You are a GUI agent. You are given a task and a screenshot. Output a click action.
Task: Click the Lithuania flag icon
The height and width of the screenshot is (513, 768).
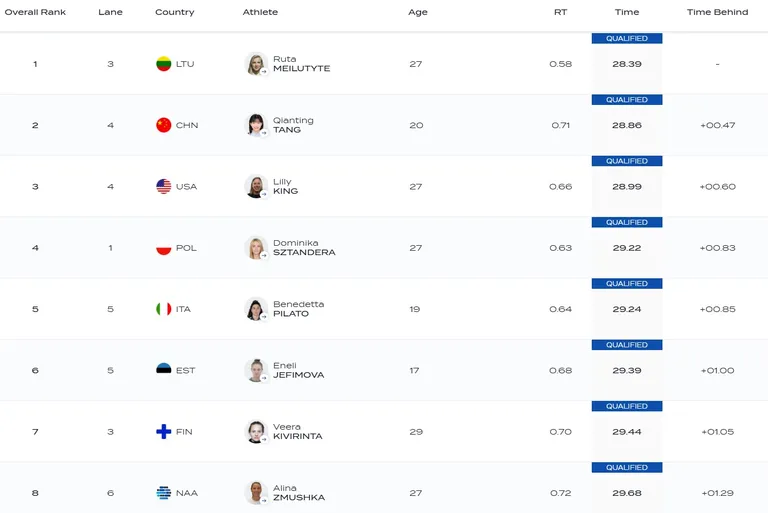coord(164,64)
